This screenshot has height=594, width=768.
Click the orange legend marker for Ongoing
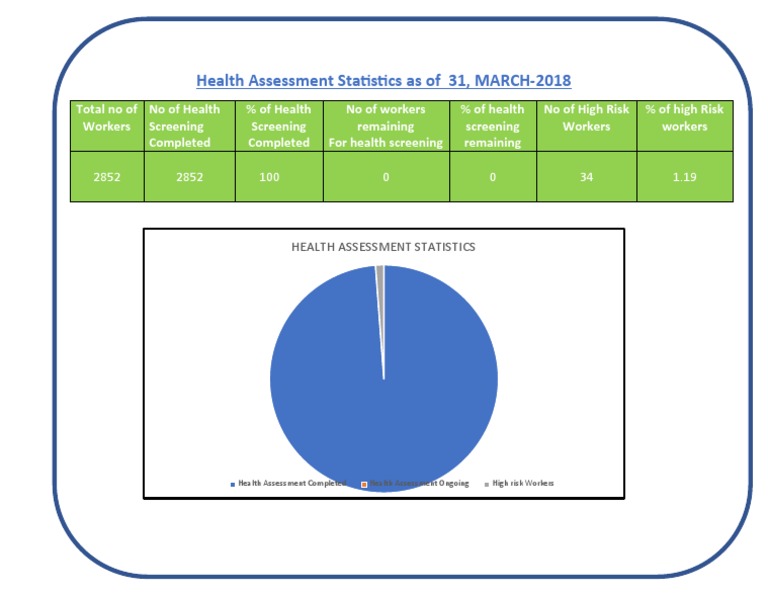[x=364, y=484]
